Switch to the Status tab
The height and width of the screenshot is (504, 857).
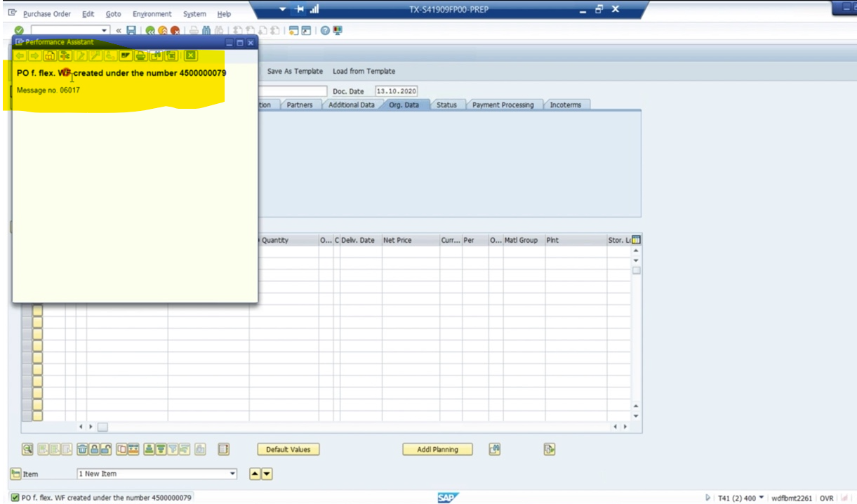coord(446,105)
